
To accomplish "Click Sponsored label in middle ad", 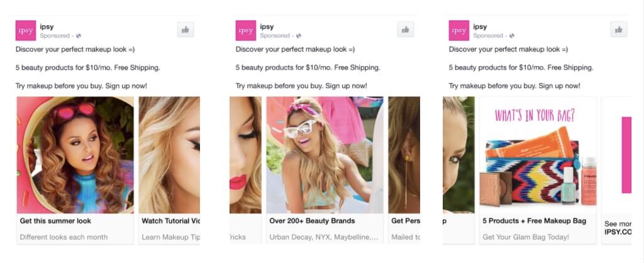I will coord(275,36).
